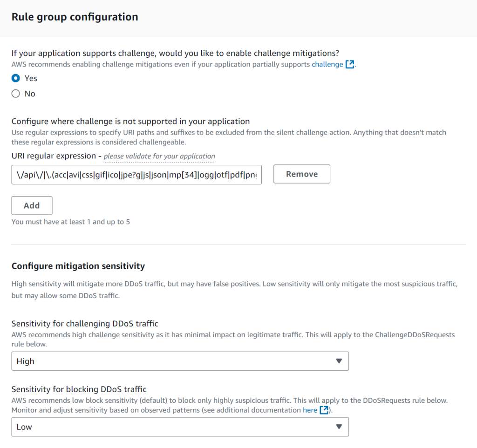Click inside the regex text box starting with \/api
This screenshot has width=477, height=448.
pyautogui.click(x=136, y=174)
